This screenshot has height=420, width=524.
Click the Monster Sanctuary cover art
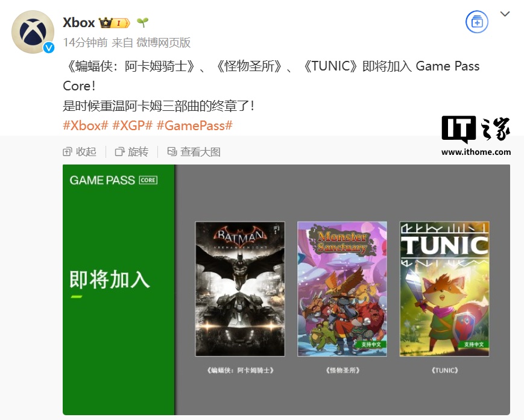click(x=342, y=289)
